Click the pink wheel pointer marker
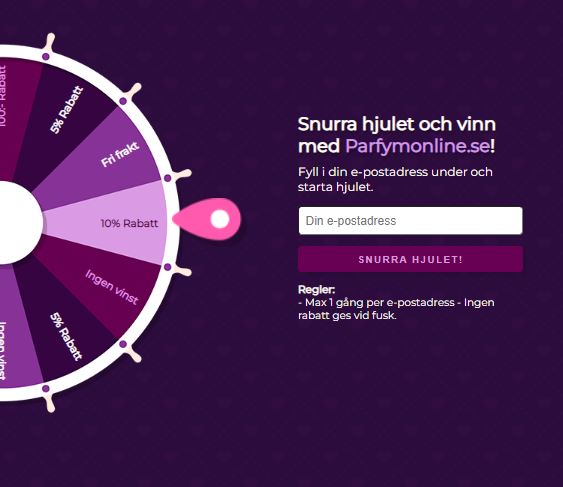Image resolution: width=563 pixels, height=487 pixels. point(208,219)
